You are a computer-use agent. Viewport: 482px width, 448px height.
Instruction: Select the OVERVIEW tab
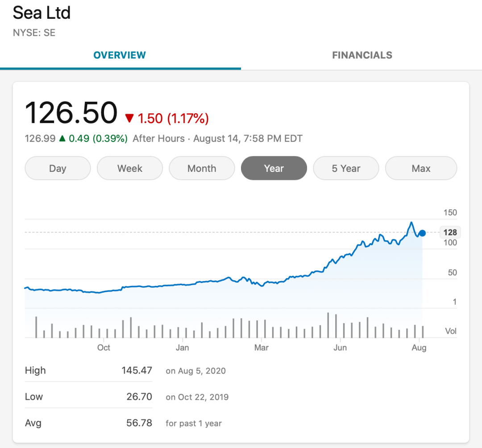pos(120,55)
